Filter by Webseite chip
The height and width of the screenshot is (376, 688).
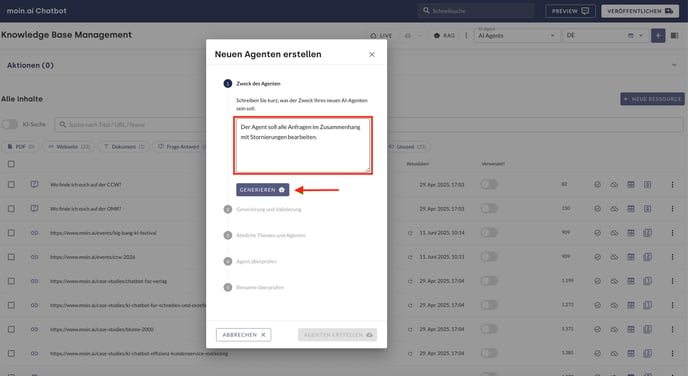point(68,147)
